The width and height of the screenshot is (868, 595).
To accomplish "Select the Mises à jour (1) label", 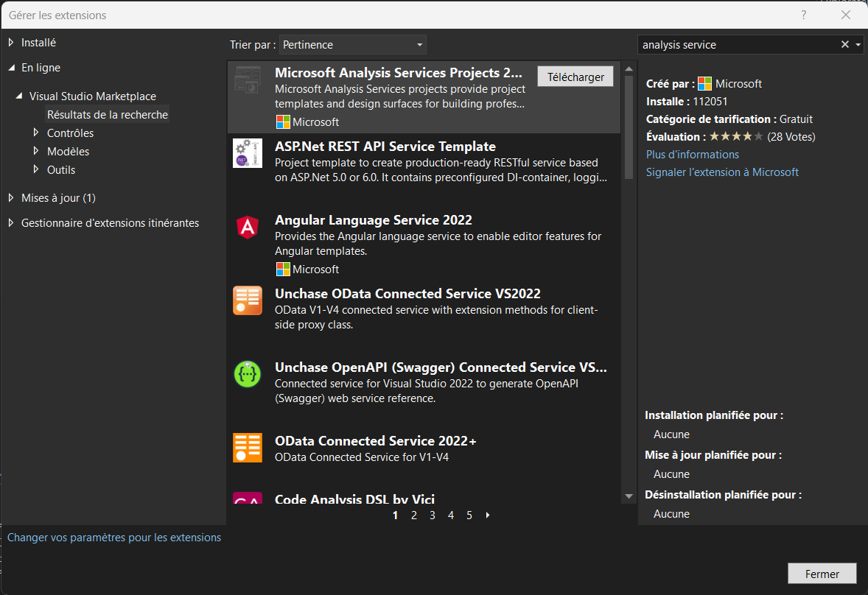I will pos(59,198).
